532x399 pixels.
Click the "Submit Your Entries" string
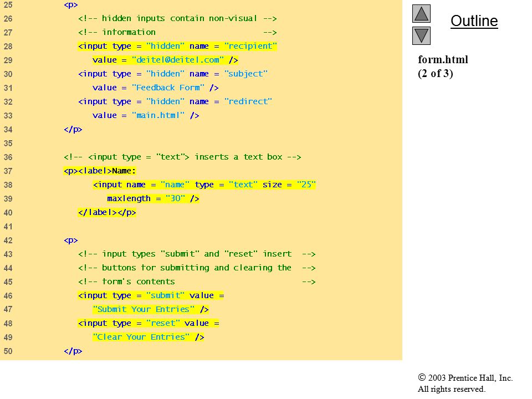click(144, 309)
